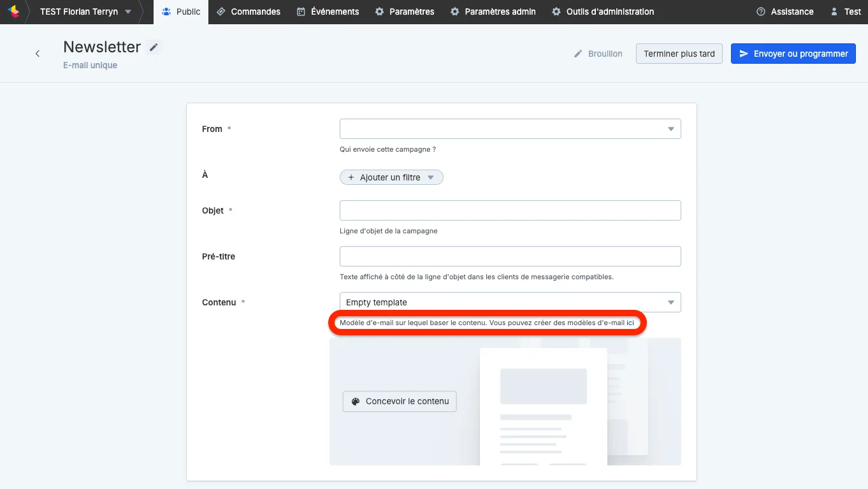Open the Commandes menu

(249, 11)
